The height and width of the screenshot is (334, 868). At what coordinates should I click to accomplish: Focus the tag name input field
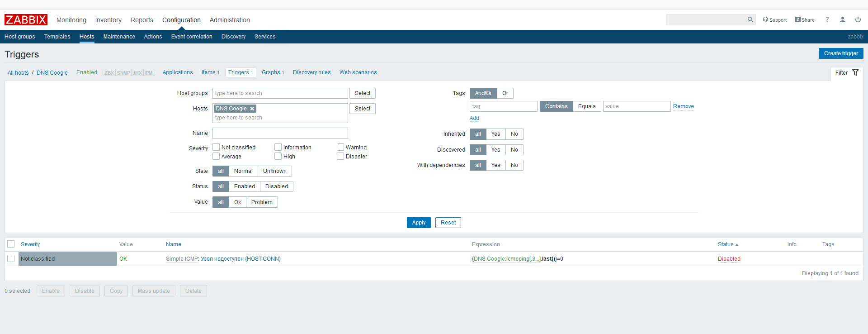(x=504, y=106)
